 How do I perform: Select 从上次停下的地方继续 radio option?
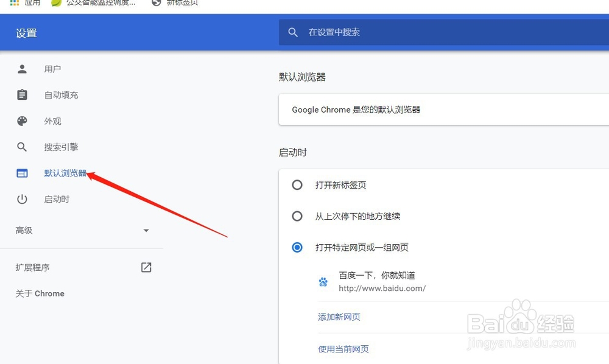coord(297,216)
